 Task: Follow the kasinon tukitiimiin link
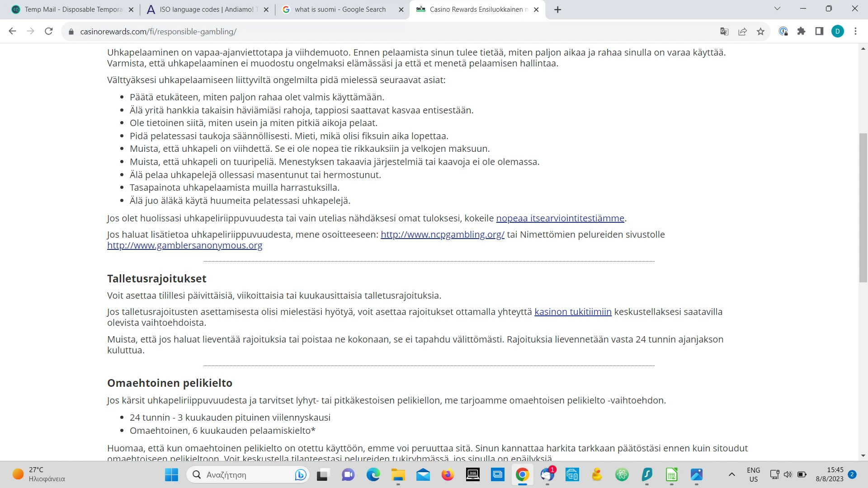click(573, 312)
